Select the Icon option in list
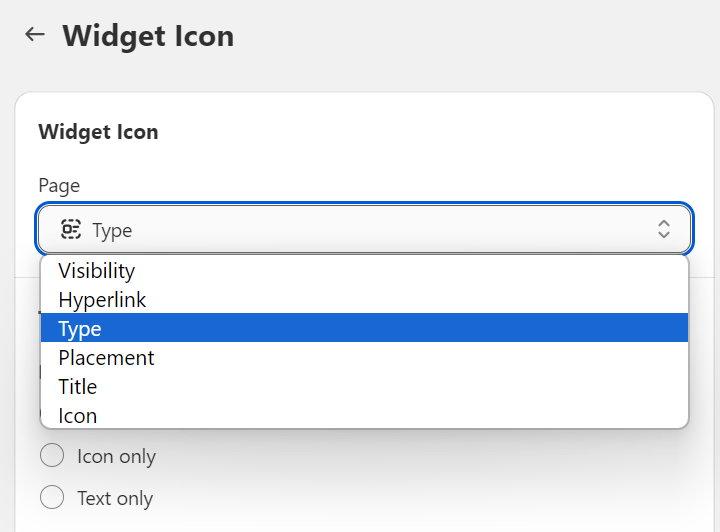 [x=78, y=416]
